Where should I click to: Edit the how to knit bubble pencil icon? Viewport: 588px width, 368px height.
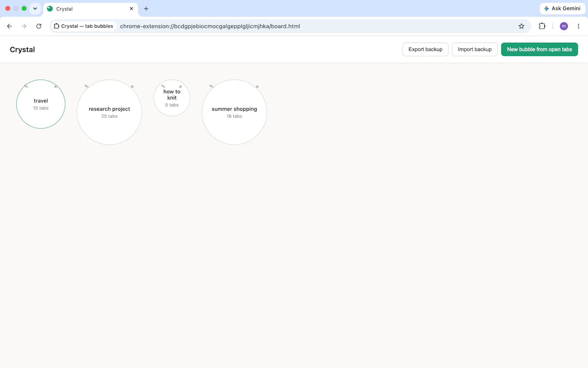pyautogui.click(x=163, y=86)
